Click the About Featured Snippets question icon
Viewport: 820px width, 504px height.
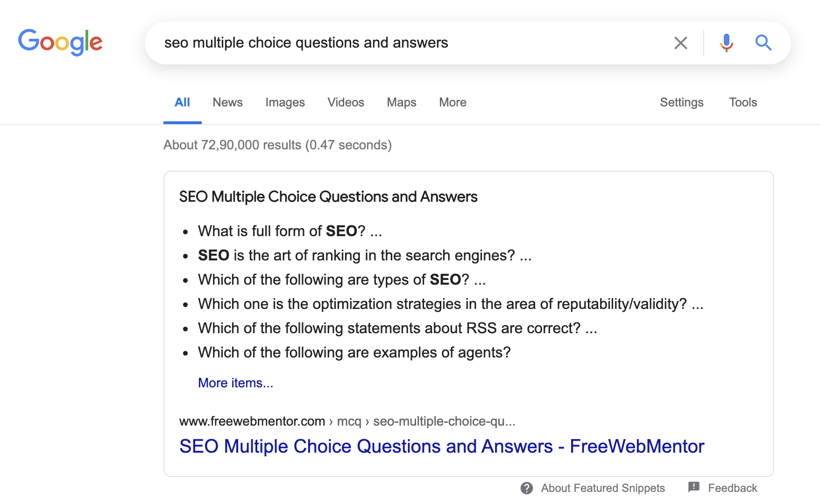click(527, 488)
